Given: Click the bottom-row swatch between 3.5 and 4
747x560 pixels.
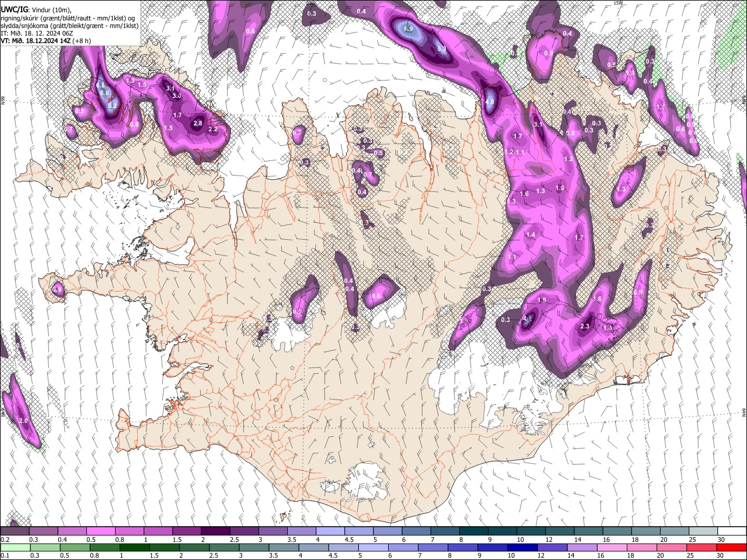Looking at the screenshot, I should coord(284,547).
